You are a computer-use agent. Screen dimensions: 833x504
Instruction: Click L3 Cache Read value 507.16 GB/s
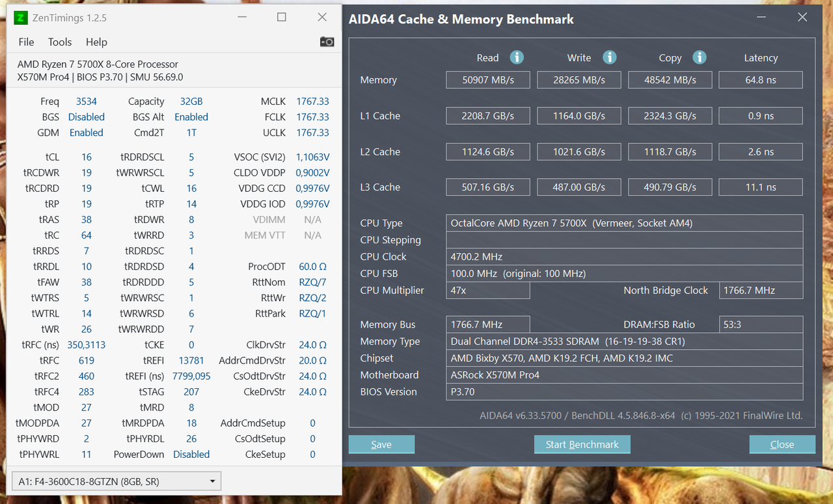pyautogui.click(x=489, y=187)
